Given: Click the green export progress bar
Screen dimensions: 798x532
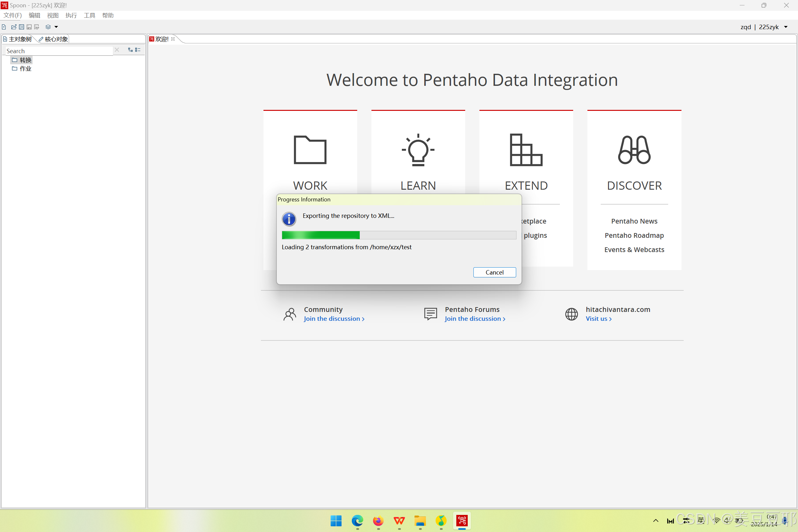Looking at the screenshot, I should pyautogui.click(x=320, y=235).
